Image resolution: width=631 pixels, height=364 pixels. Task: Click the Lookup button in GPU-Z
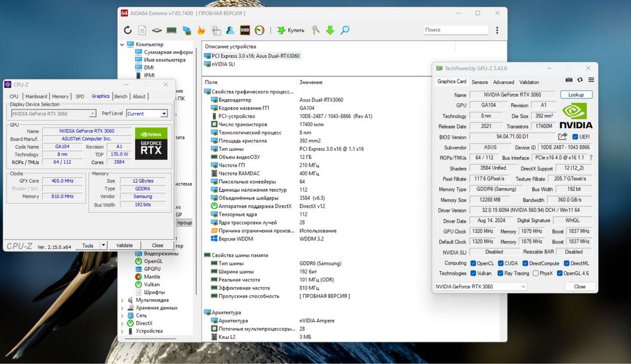(576, 95)
